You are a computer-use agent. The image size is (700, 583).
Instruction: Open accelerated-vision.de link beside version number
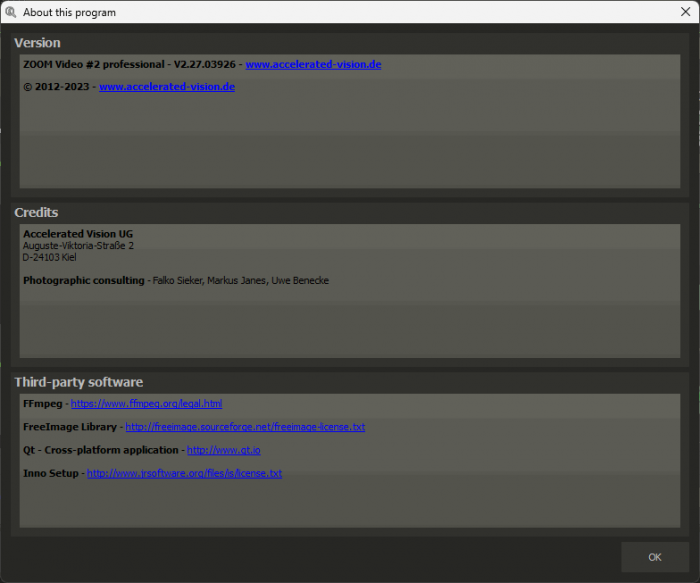(x=313, y=64)
